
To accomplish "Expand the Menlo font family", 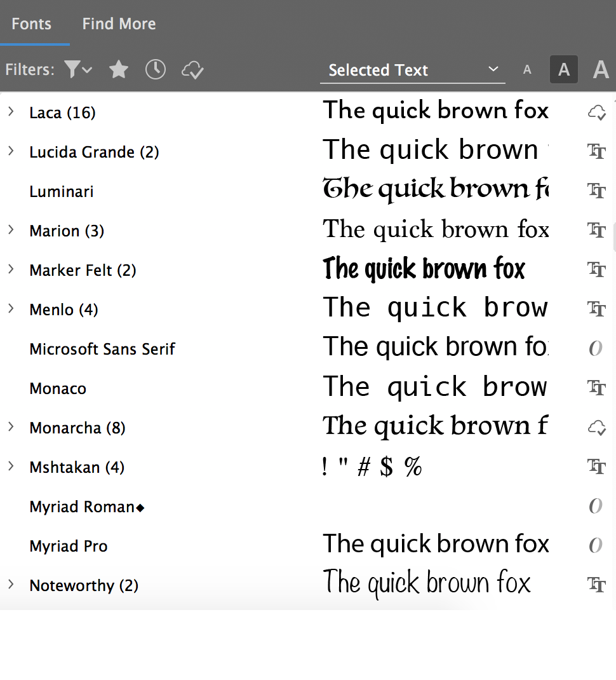I will (10, 309).
